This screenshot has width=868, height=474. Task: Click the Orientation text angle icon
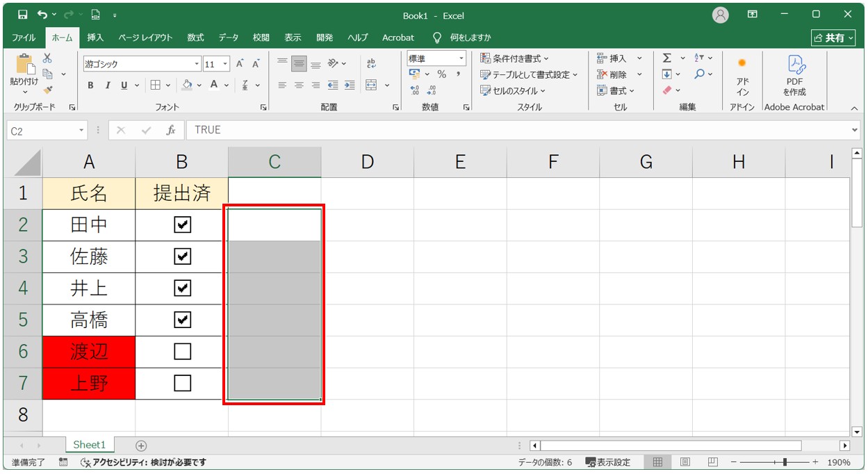333,63
